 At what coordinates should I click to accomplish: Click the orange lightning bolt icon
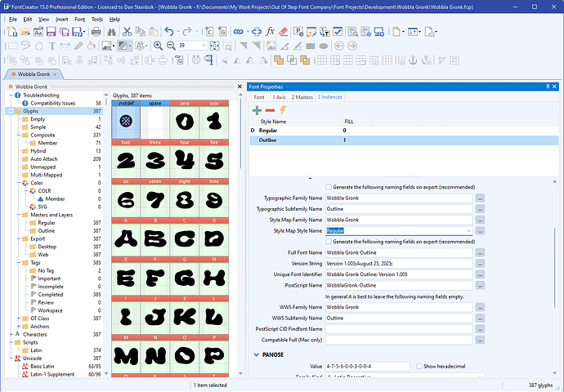point(283,110)
